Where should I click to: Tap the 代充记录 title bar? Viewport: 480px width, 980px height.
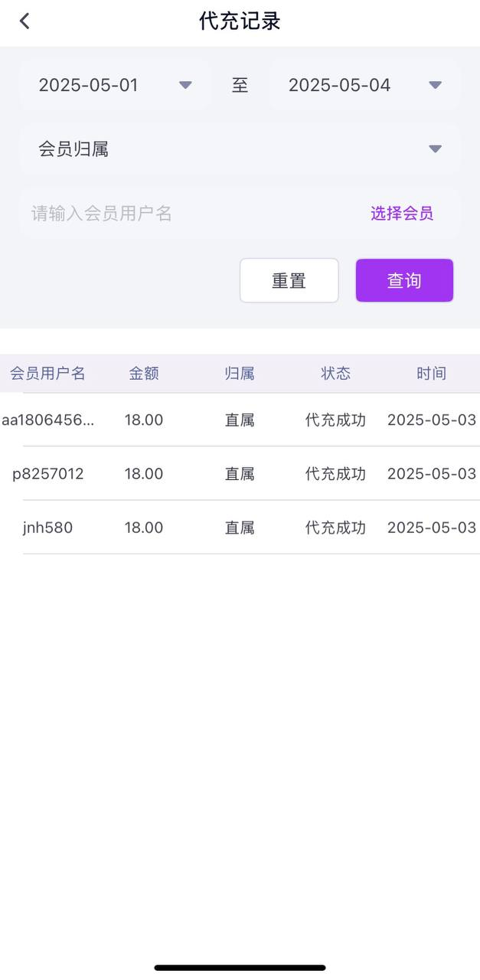240,21
